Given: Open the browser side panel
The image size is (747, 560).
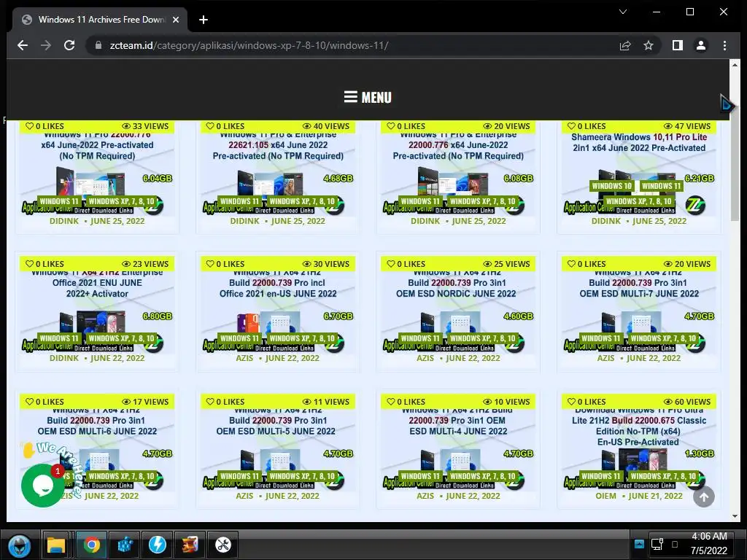Looking at the screenshot, I should pos(678,45).
